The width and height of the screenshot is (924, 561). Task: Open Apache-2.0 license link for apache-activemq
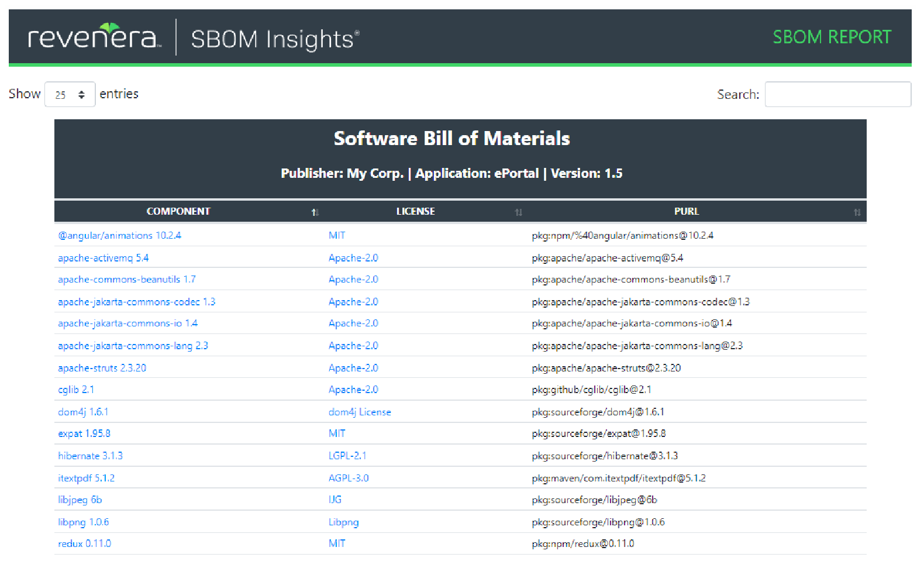[x=353, y=258]
